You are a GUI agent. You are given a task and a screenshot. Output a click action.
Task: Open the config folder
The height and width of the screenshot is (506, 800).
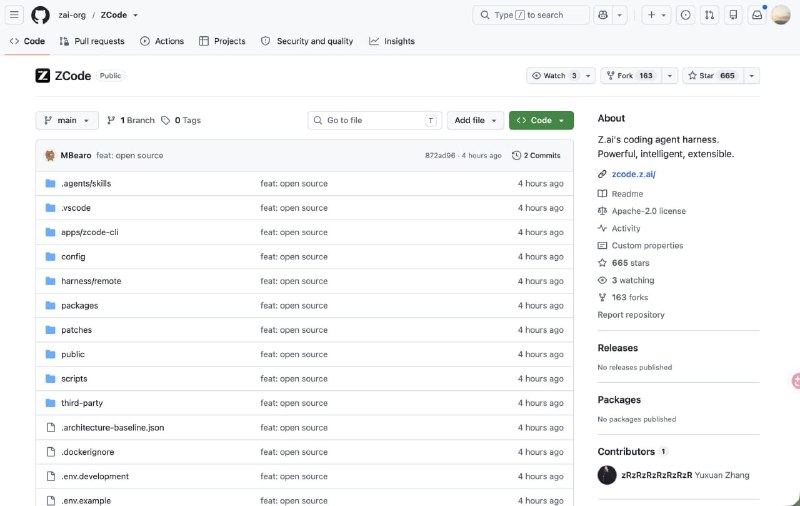click(73, 257)
